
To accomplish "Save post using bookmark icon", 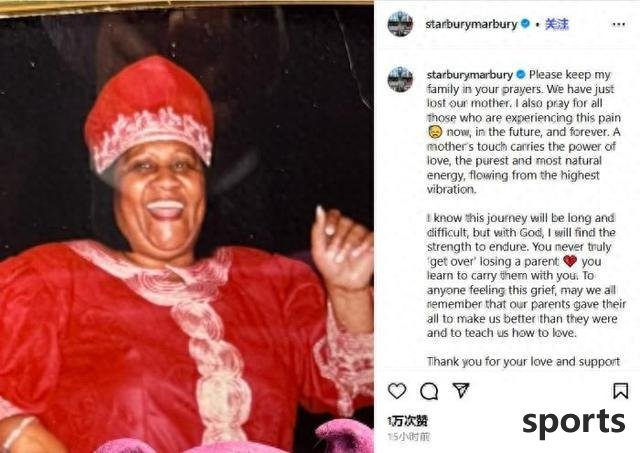I will [x=620, y=391].
